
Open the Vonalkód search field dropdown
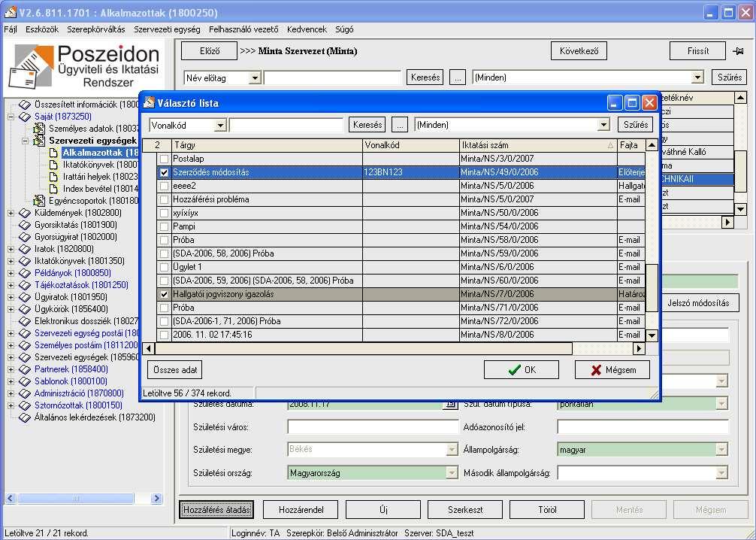point(220,126)
